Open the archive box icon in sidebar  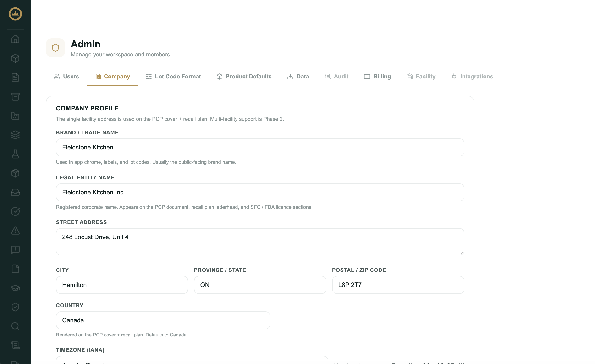(15, 97)
